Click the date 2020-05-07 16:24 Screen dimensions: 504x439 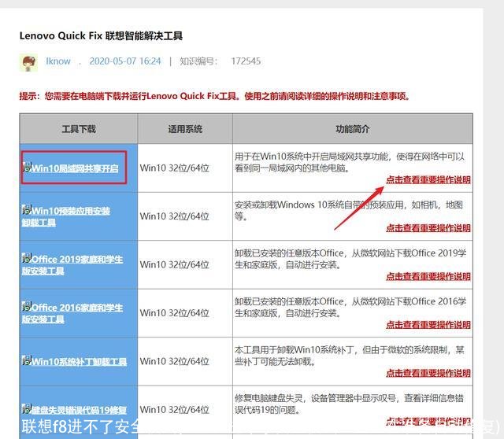point(125,61)
